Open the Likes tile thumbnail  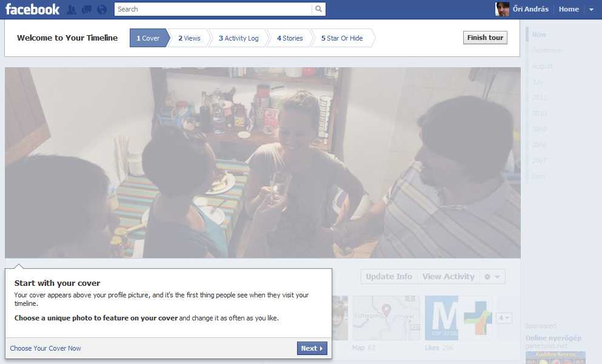coord(458,317)
